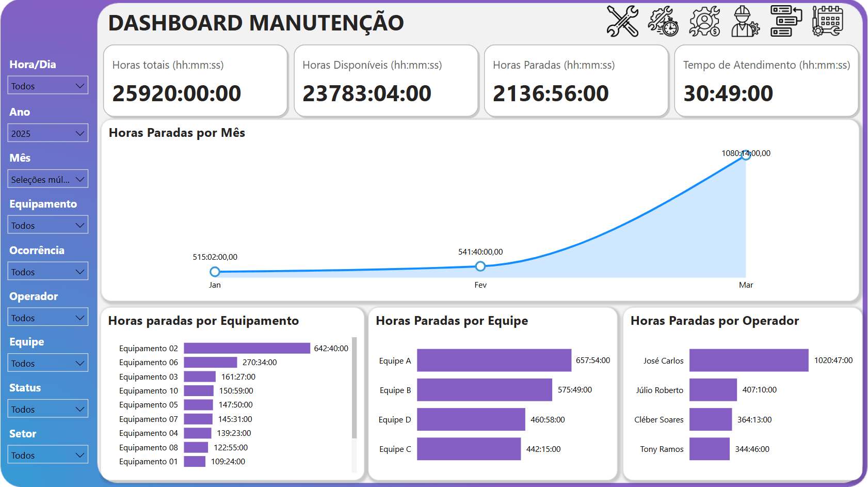
Task: Click the Horas Paradas por Equipe title
Action: tap(452, 321)
